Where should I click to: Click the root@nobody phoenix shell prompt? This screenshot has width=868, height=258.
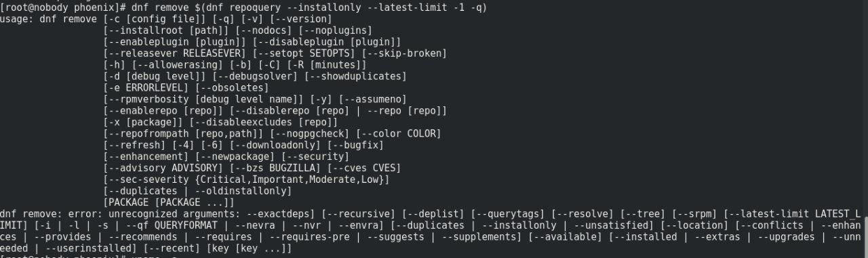coord(62,7)
